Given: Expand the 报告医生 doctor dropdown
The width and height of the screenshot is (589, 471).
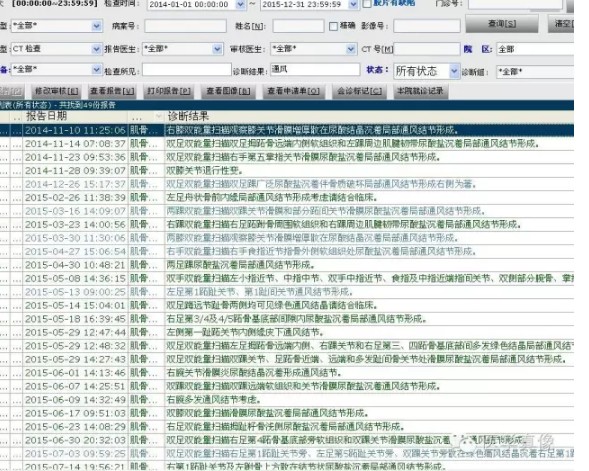Looking at the screenshot, I should 217,49.
